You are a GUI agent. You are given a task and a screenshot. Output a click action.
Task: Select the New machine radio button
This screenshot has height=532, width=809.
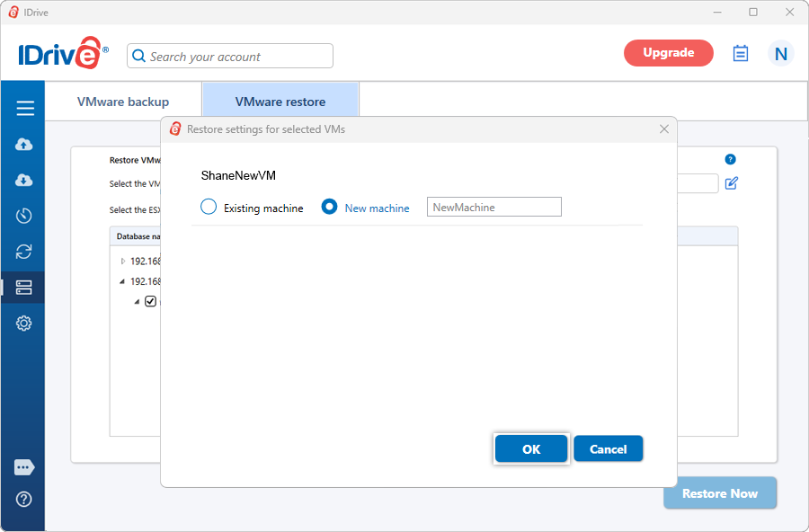pos(329,207)
